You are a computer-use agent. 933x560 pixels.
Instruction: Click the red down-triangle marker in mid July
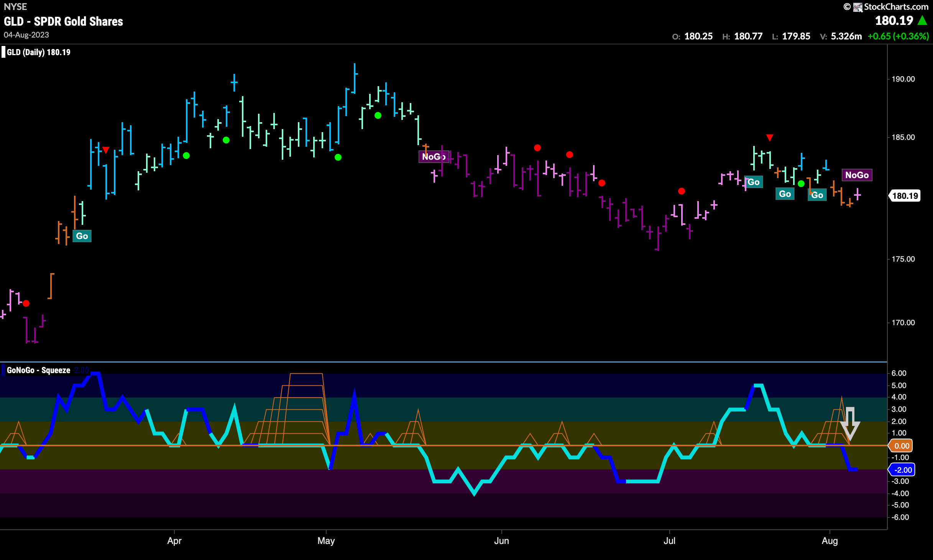click(x=769, y=138)
